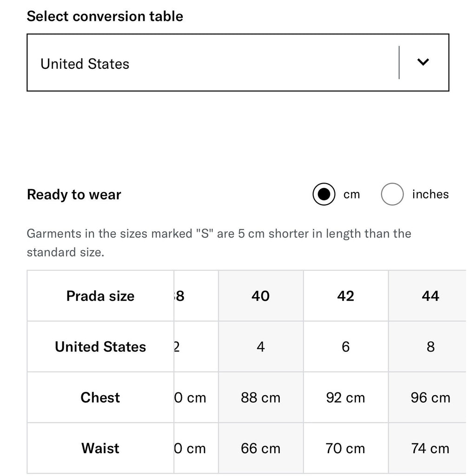Click the Chest row header

[x=100, y=397]
